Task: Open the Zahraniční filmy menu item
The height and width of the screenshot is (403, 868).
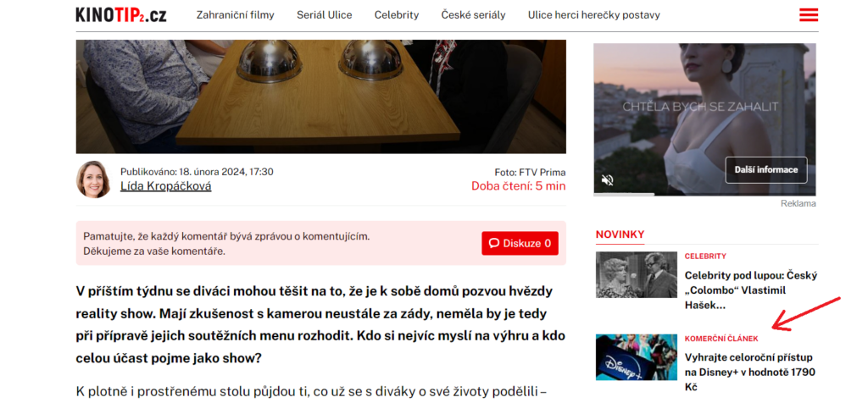Action: [236, 15]
